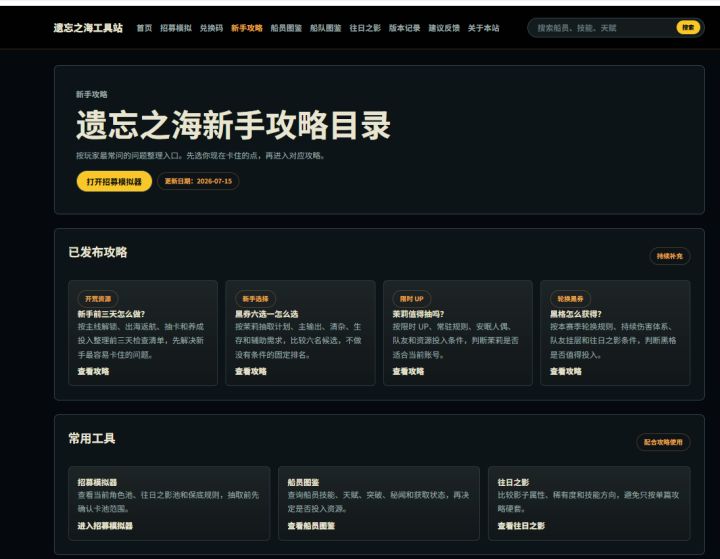Click the 更新日期: 2026-07-15 badge
Image resolution: width=720 pixels, height=559 pixels.
[x=198, y=181]
